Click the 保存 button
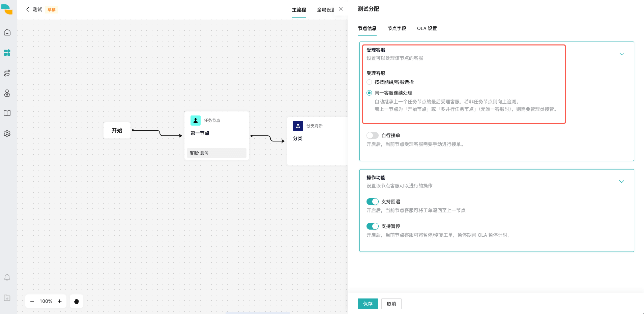This screenshot has width=644, height=314. [x=368, y=304]
